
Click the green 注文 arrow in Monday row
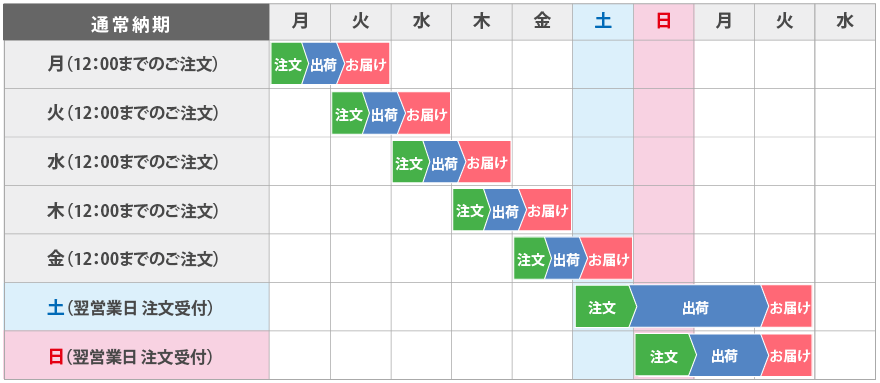288,64
